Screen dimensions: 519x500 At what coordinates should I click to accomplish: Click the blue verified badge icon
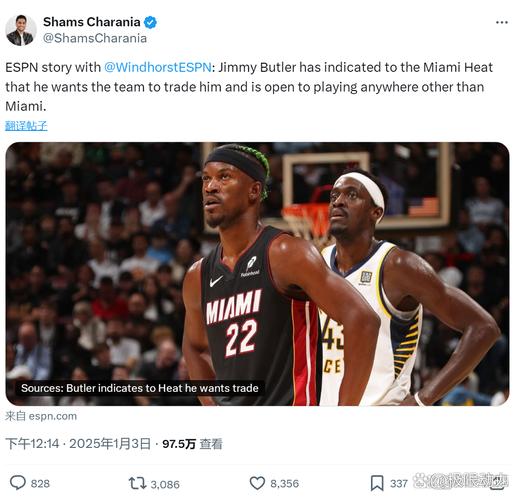150,22
